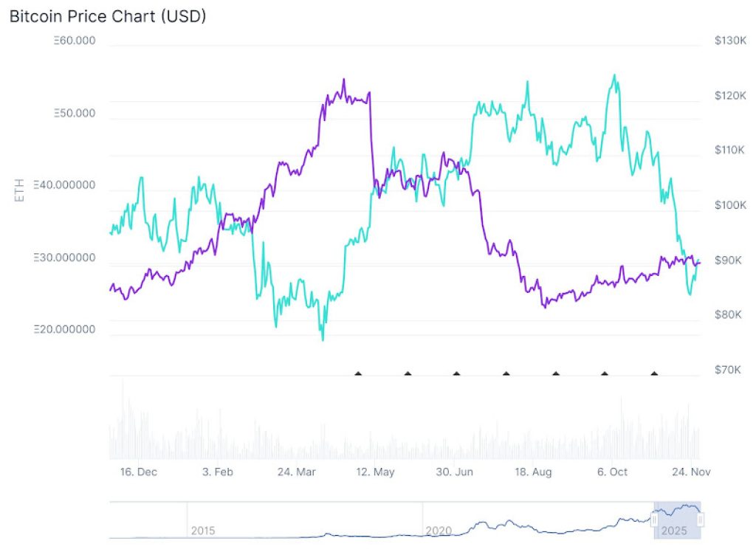This screenshot has height=552, width=756.
Task: Click the highlighted 2025 range in navigator
Action: [x=677, y=520]
